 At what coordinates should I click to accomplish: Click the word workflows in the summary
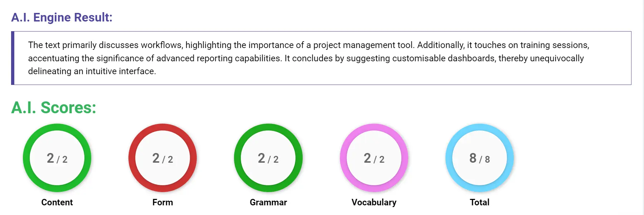[x=161, y=45]
